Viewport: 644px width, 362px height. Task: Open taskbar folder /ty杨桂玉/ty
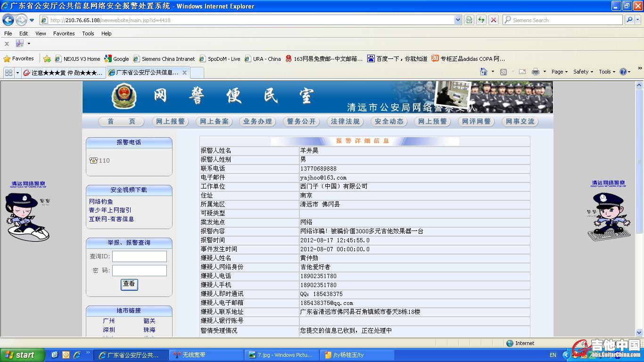click(x=357, y=355)
